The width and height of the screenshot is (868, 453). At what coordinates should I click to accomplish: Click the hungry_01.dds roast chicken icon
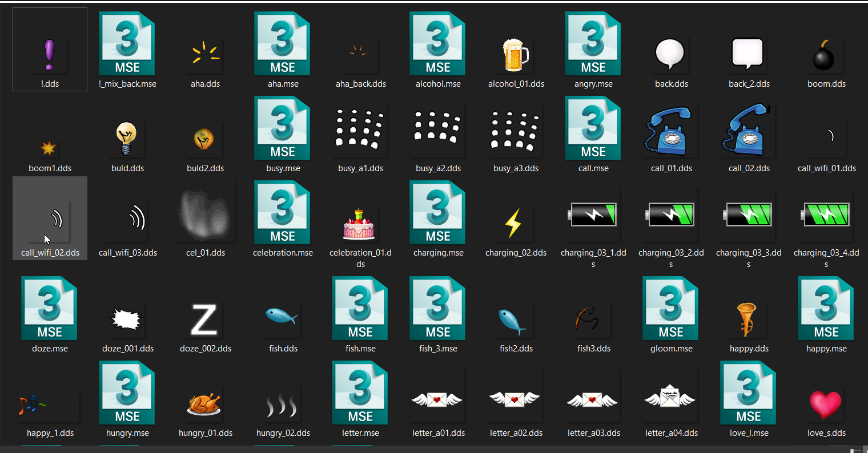point(205,404)
